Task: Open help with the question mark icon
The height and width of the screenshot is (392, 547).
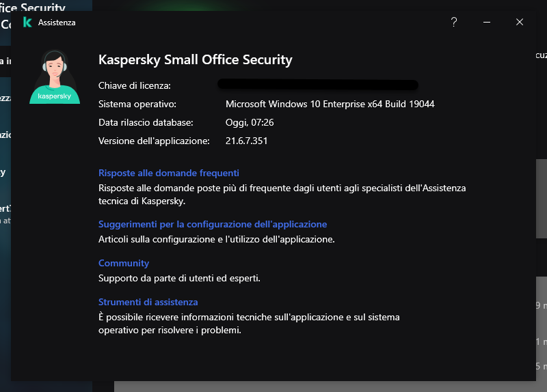Action: (453, 22)
